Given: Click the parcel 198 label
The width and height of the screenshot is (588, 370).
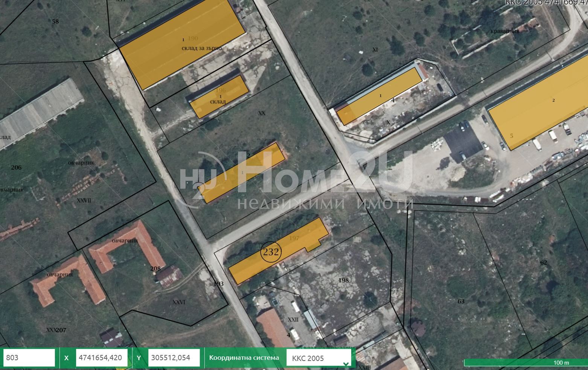Looking at the screenshot, I should 343,280.
